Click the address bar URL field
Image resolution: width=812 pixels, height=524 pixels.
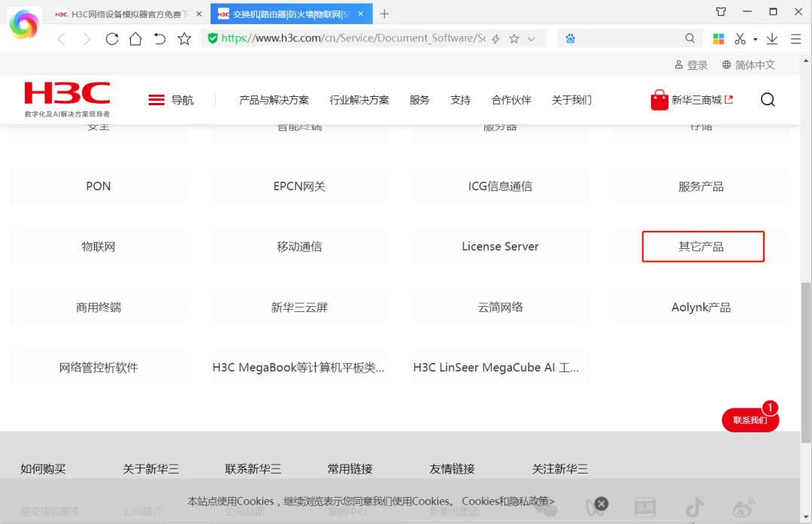pos(353,38)
